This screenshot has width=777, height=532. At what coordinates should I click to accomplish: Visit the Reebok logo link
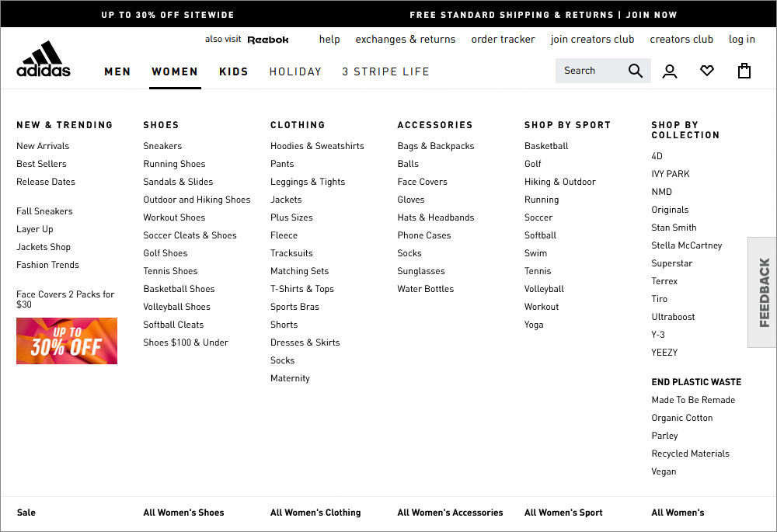coord(268,40)
